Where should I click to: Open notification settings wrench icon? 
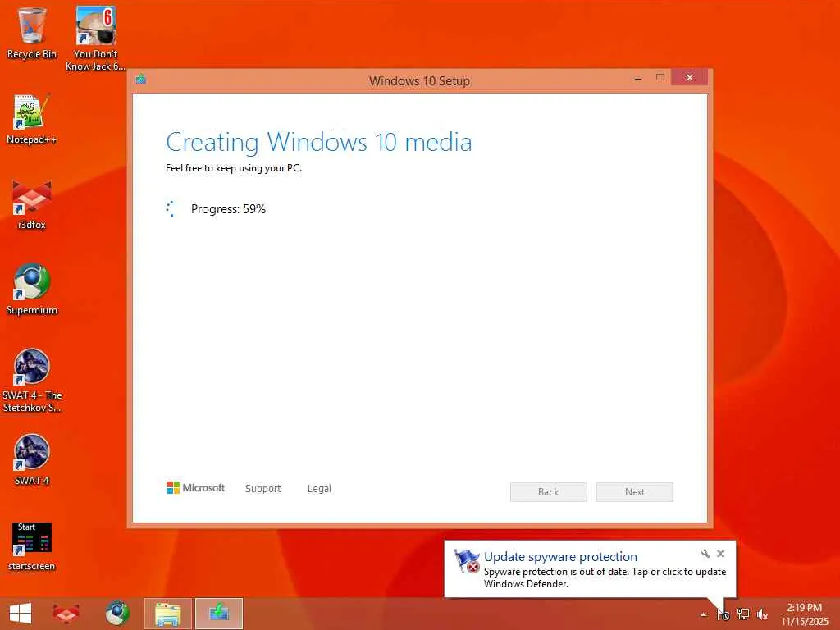pos(705,554)
